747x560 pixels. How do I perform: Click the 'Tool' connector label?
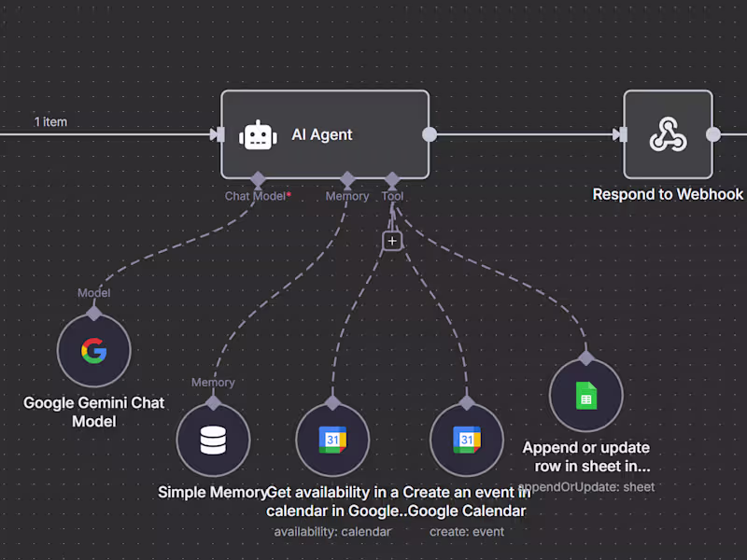392,196
